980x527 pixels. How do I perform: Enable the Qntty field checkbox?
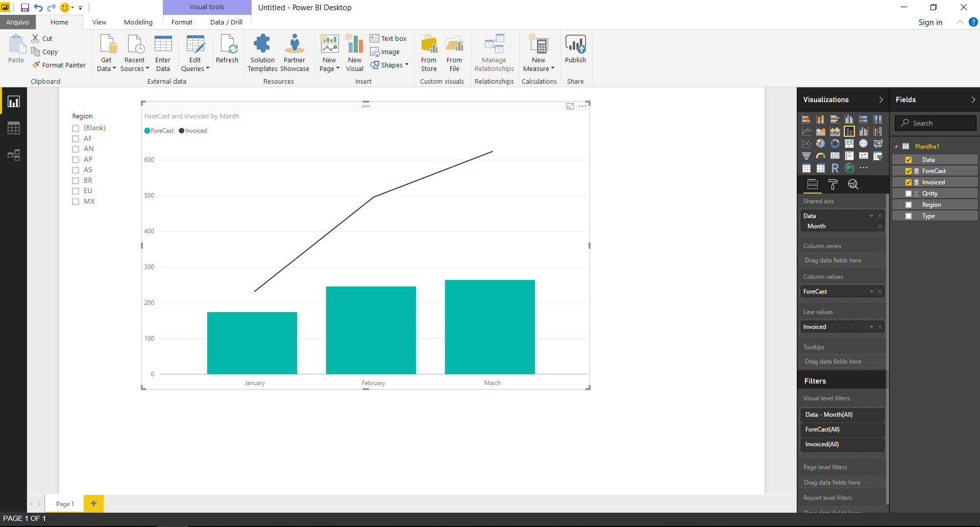[909, 194]
